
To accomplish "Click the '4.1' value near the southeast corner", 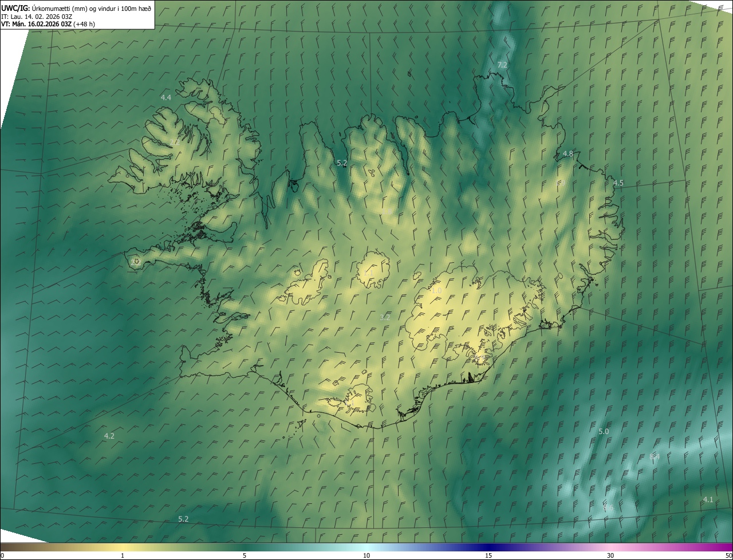I will pos(708,500).
